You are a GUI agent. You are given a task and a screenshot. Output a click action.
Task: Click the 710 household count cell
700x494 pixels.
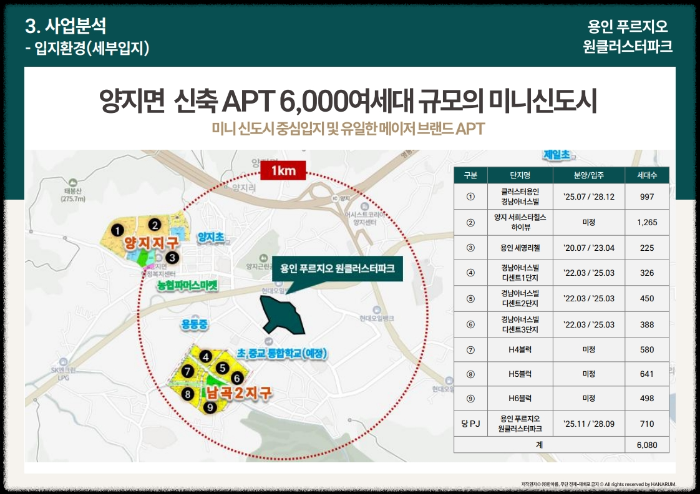click(x=647, y=423)
